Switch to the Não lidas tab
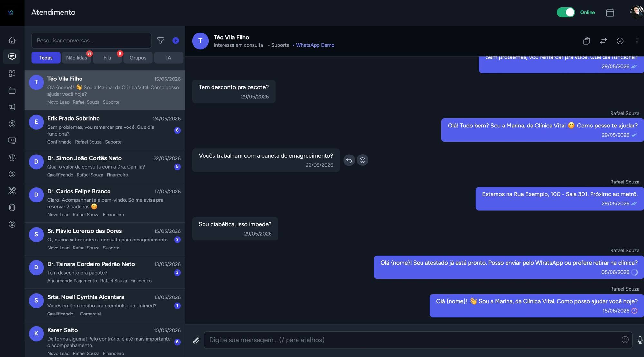This screenshot has height=357, width=644. (76, 58)
